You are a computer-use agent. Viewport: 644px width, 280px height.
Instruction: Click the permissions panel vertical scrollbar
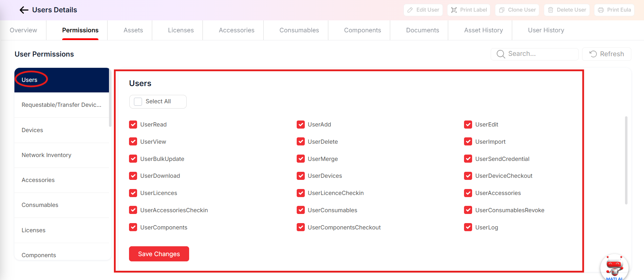pyautogui.click(x=626, y=160)
